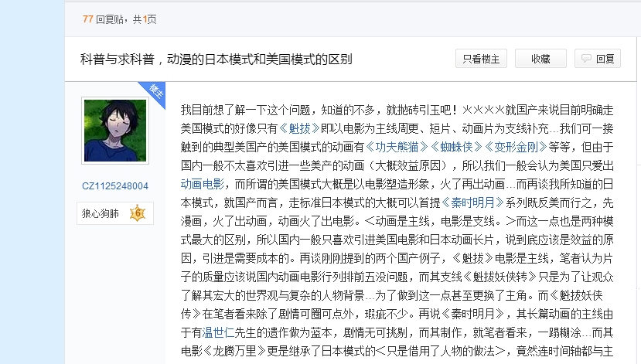Open the 《蜘蛛侠》 link

pos(455,147)
